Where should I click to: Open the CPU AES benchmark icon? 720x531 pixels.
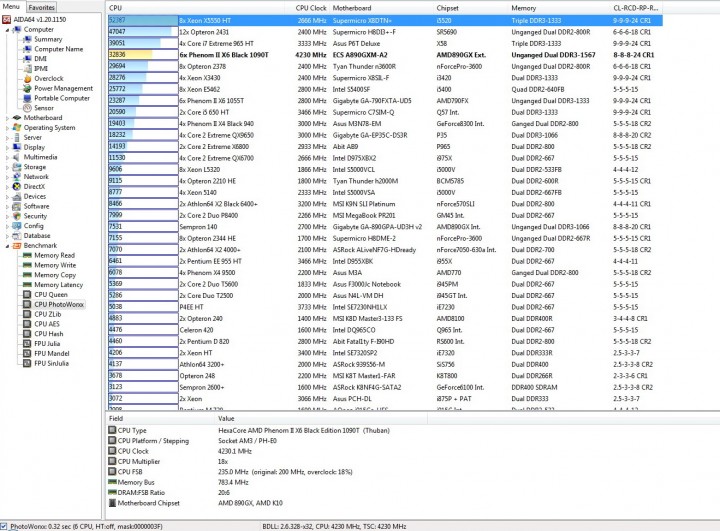pyautogui.click(x=27, y=324)
